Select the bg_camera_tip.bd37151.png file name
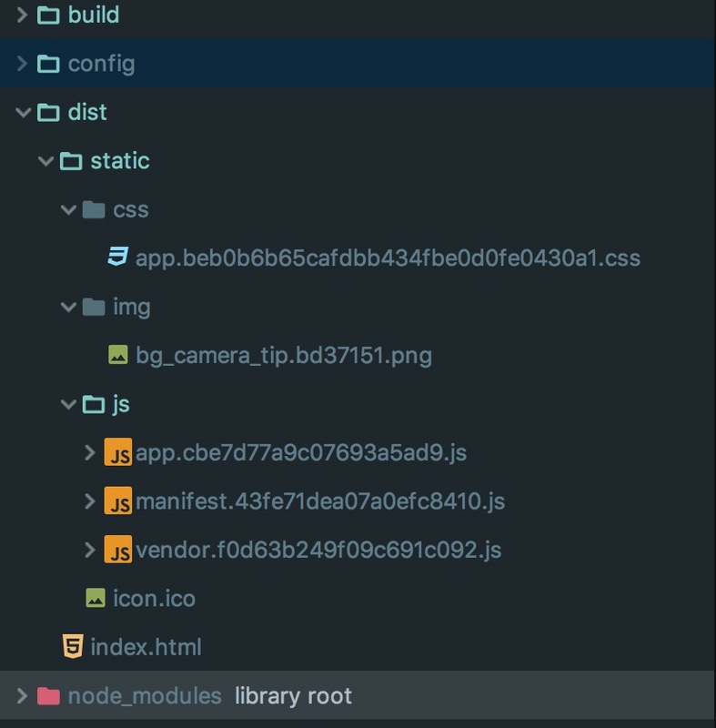Screen dimensions: 716x728 284,356
